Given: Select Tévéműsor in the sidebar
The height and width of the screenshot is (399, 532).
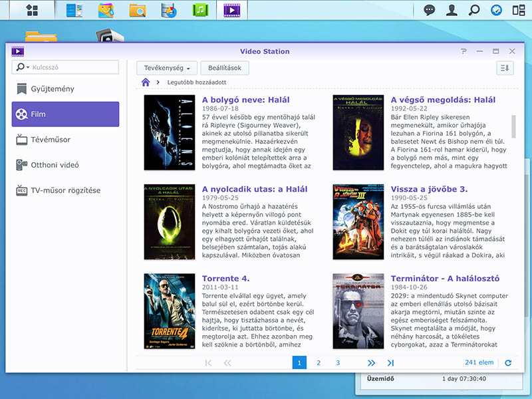Looking at the screenshot, I should [x=51, y=140].
